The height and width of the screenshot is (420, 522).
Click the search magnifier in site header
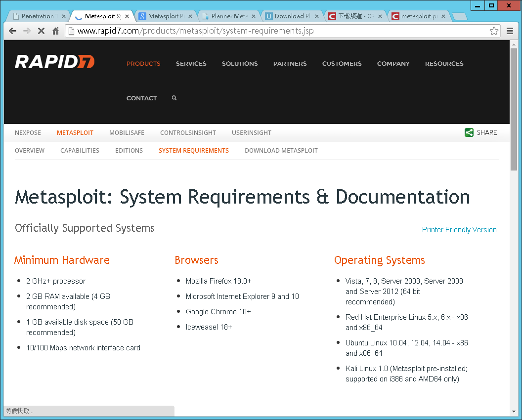[x=174, y=98]
